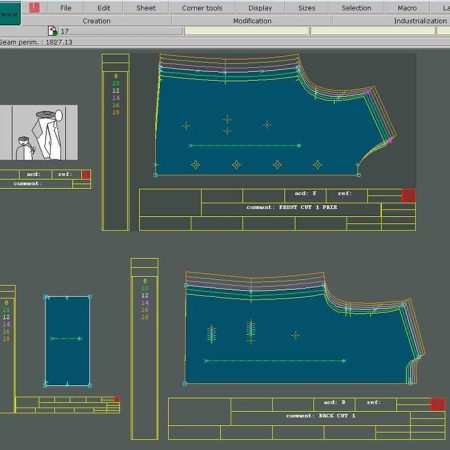The width and height of the screenshot is (450, 450).
Task: Click the 'acd: F' cell of front sheet
Action: coord(305,196)
